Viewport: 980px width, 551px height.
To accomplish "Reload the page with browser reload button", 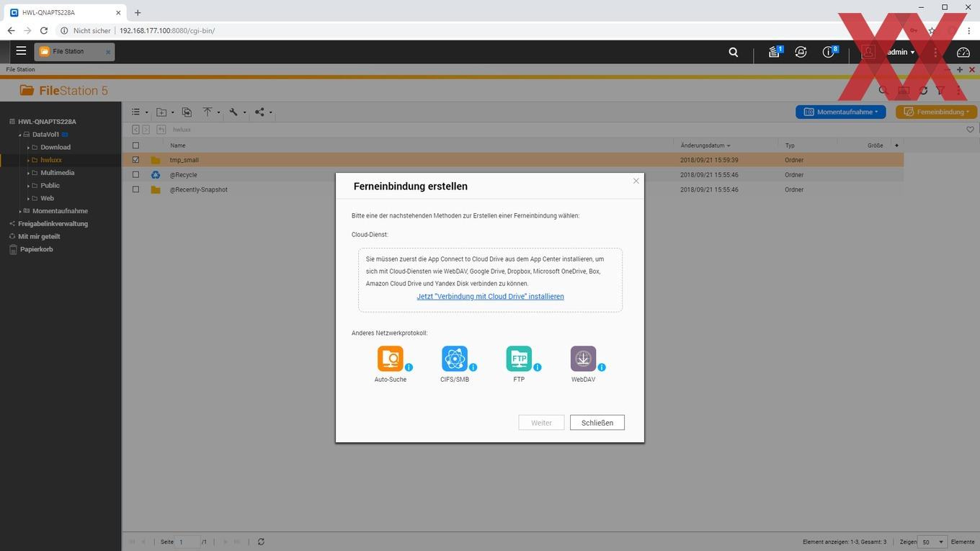I will [44, 31].
